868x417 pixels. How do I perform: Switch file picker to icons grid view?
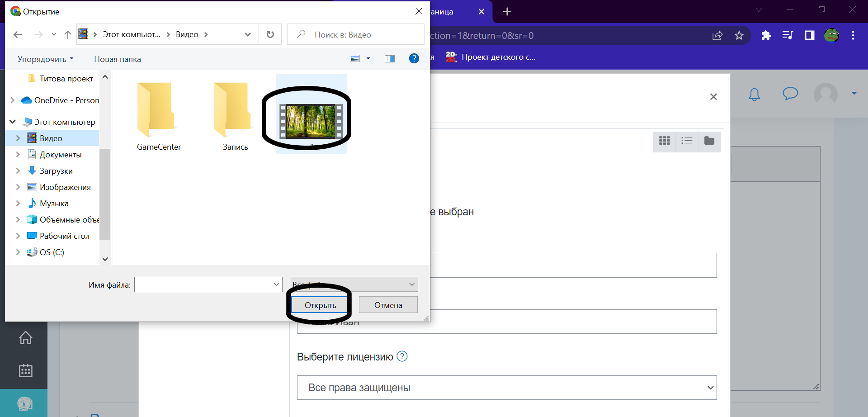click(x=664, y=141)
